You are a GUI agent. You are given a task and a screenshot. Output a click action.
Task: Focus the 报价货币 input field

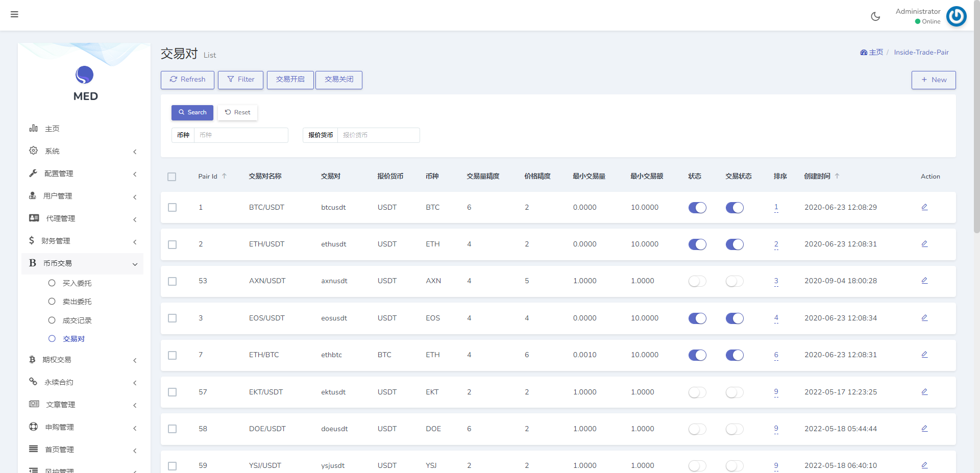pos(378,135)
